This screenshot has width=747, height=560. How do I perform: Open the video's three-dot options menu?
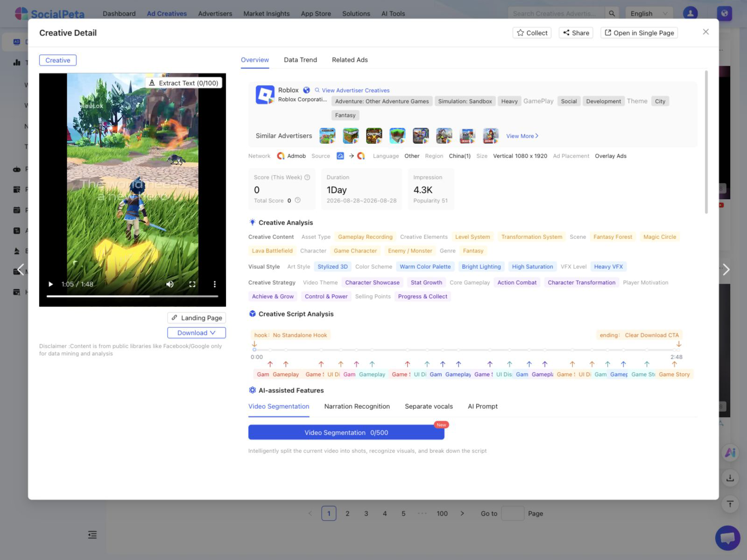pyautogui.click(x=214, y=284)
